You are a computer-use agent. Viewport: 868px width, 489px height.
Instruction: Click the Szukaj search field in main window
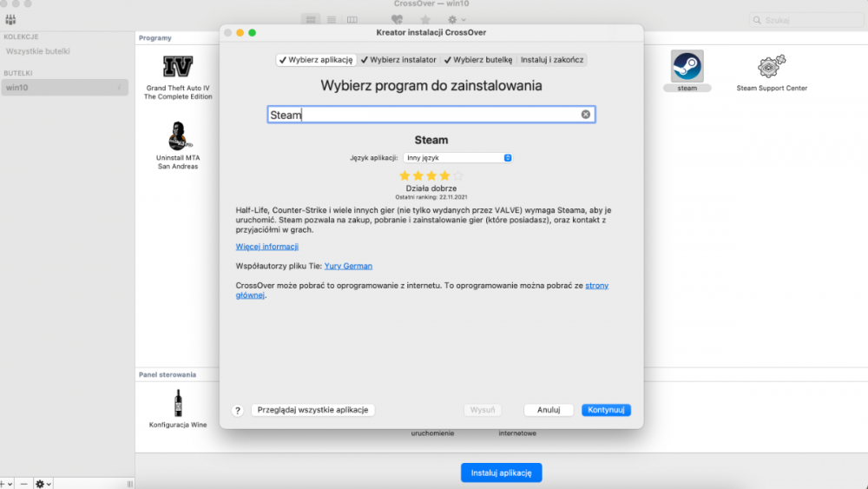(806, 20)
